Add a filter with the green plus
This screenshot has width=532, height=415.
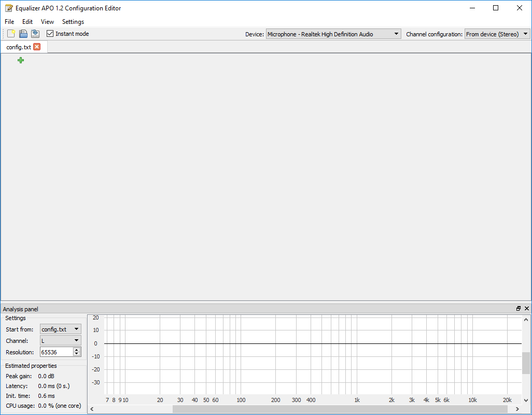coord(21,60)
